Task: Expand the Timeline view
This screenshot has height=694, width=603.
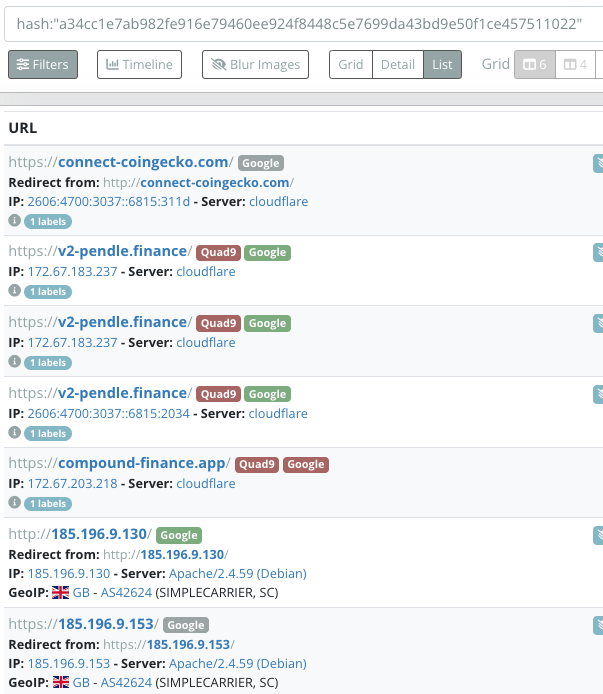Action: [139, 65]
